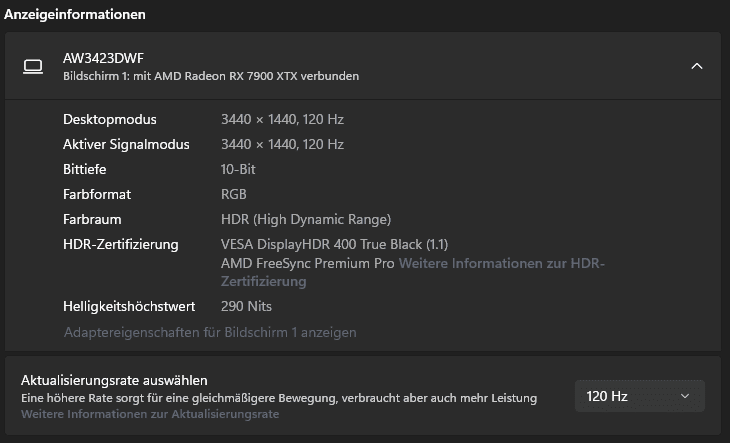Click the AW3423DWF monitor name

pos(96,58)
